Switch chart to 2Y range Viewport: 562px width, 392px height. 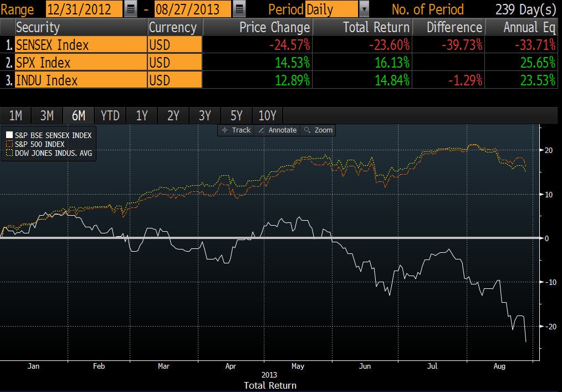pos(173,115)
